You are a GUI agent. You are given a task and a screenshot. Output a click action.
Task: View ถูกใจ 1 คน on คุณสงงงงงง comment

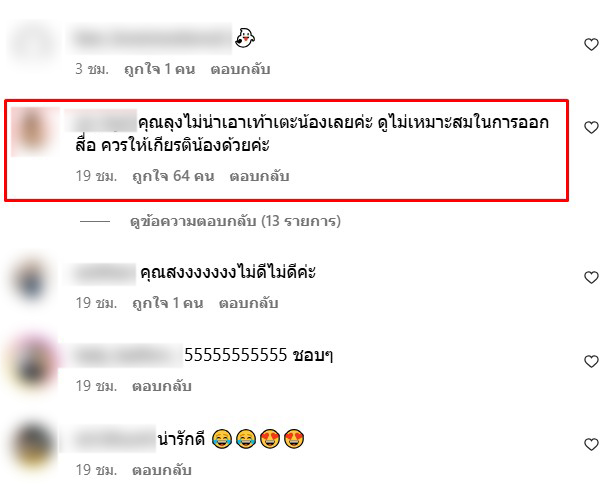click(168, 303)
